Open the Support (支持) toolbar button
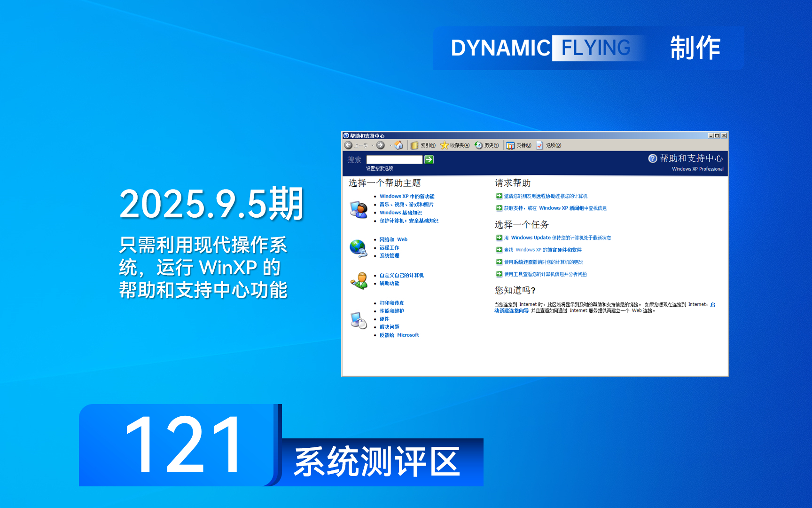 (519, 145)
